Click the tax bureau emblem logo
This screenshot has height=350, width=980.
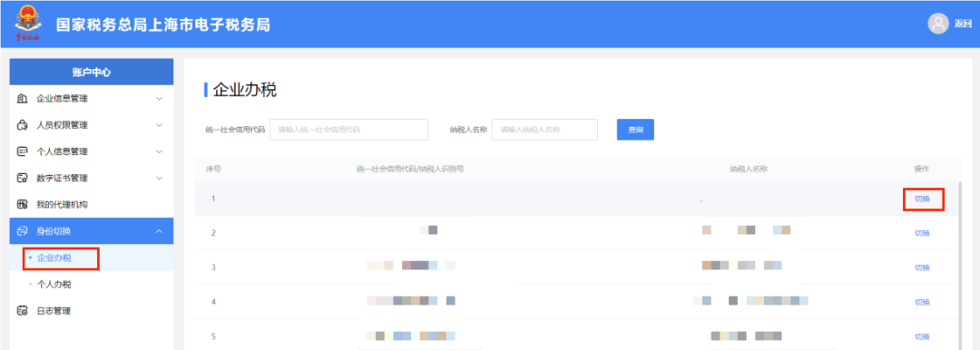27,24
